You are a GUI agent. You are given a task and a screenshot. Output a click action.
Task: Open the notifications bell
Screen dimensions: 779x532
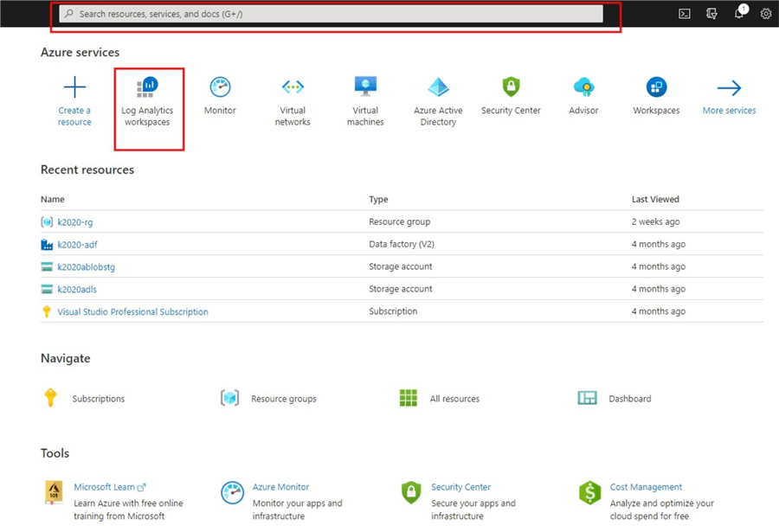[739, 13]
